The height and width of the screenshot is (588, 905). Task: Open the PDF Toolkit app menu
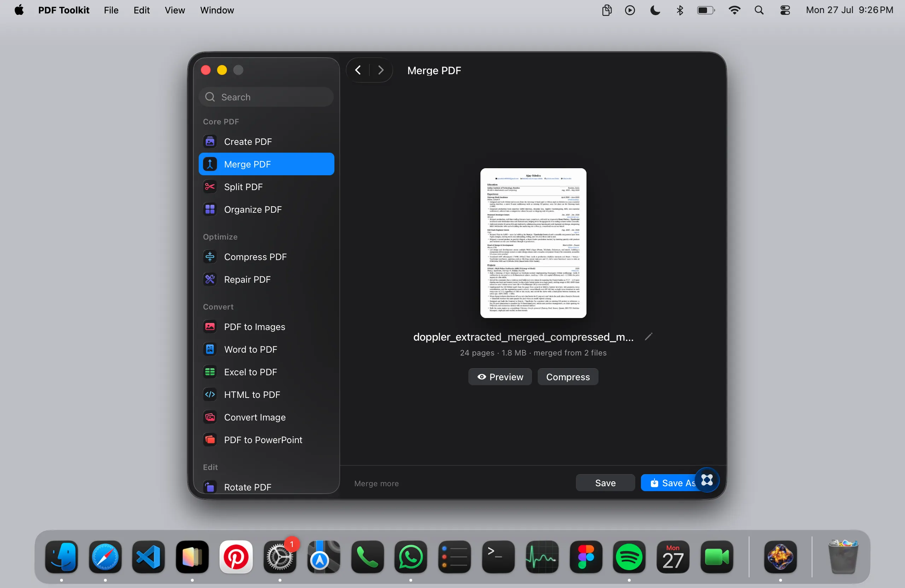click(64, 10)
